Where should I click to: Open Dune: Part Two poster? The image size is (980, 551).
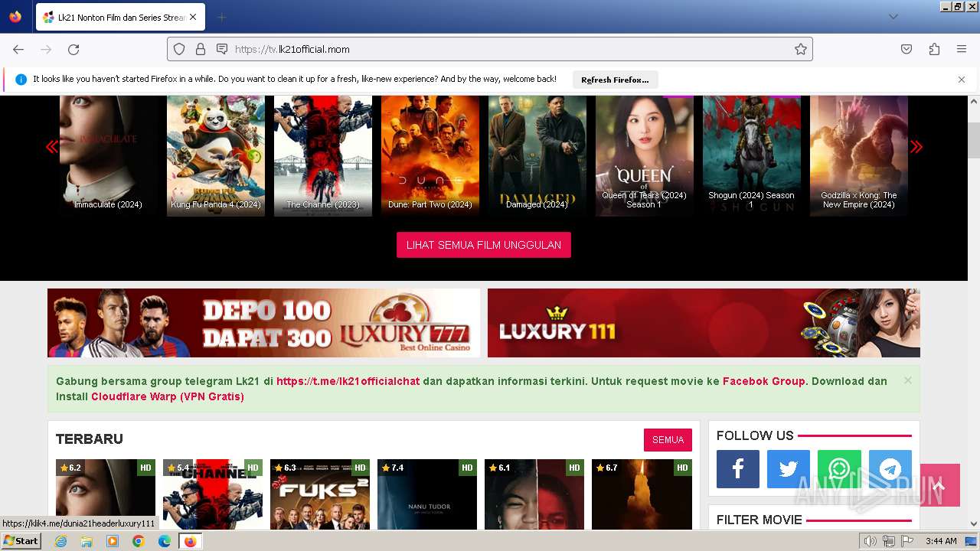(430, 155)
